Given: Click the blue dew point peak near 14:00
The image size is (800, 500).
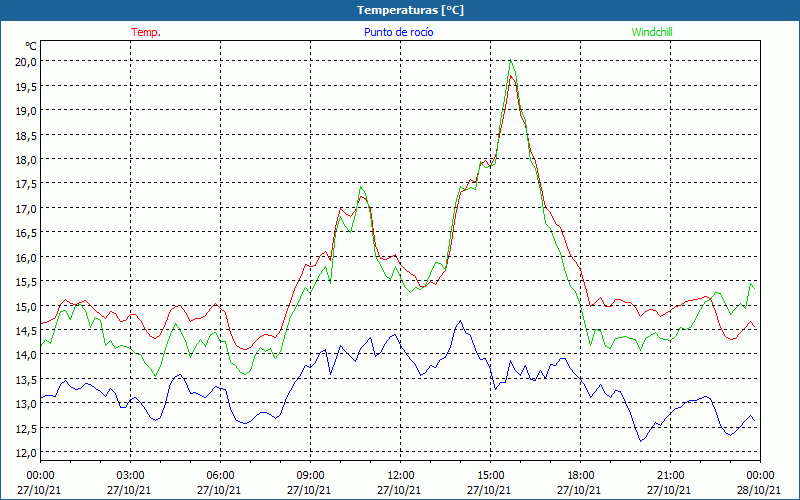Looking at the screenshot, I should coord(460,321).
